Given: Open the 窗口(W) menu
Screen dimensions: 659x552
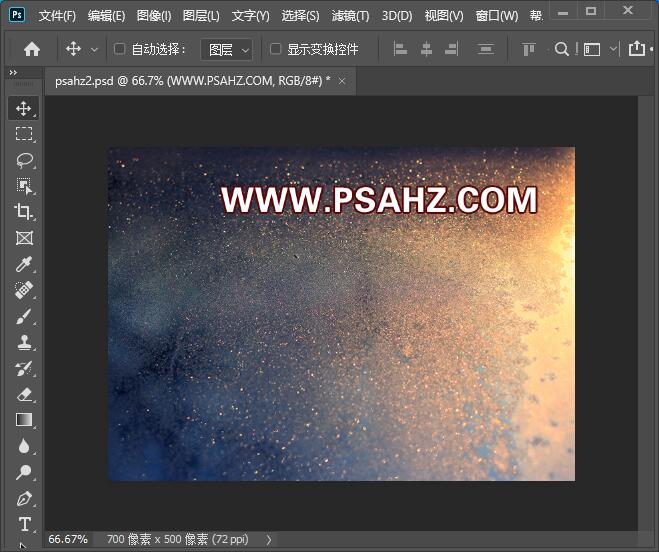Looking at the screenshot, I should 497,16.
